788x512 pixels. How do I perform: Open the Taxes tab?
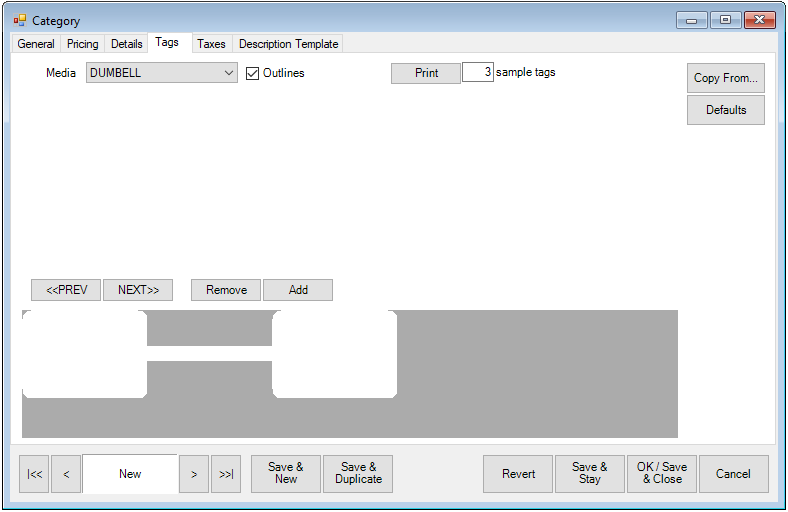[x=211, y=44]
